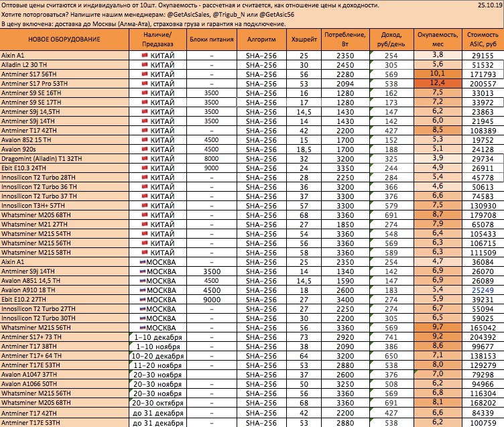504x427 pixels.
Task: Click the 'Доход, руб/день' header cell
Action: (x=391, y=40)
